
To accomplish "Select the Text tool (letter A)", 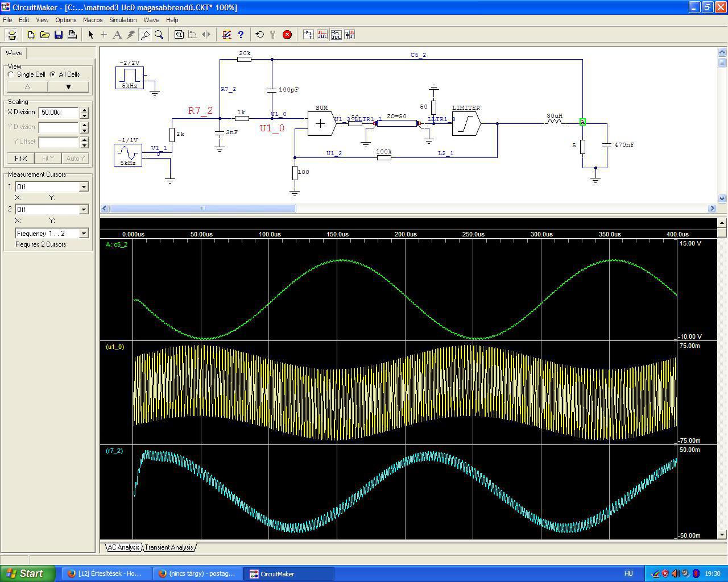I will (117, 35).
